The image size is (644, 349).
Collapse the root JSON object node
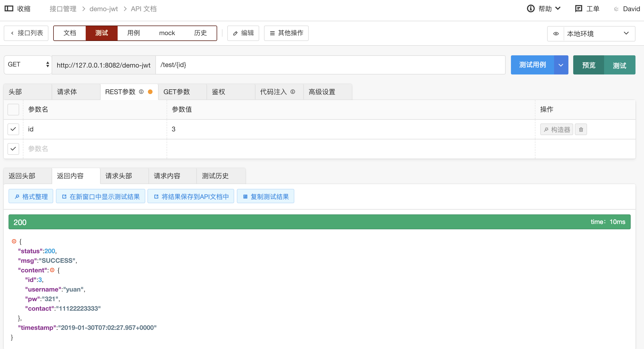pyautogui.click(x=14, y=241)
